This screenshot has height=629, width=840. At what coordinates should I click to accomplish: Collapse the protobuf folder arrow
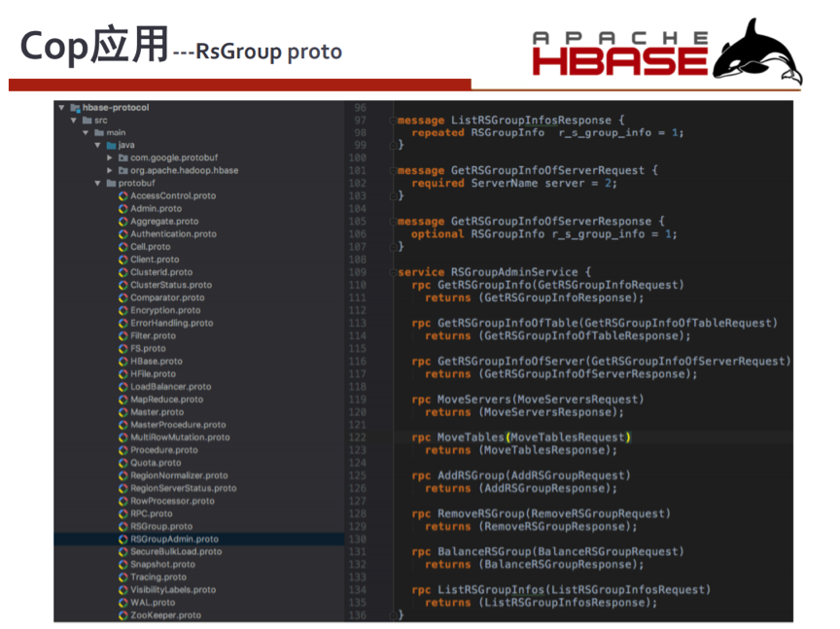pyautogui.click(x=97, y=183)
